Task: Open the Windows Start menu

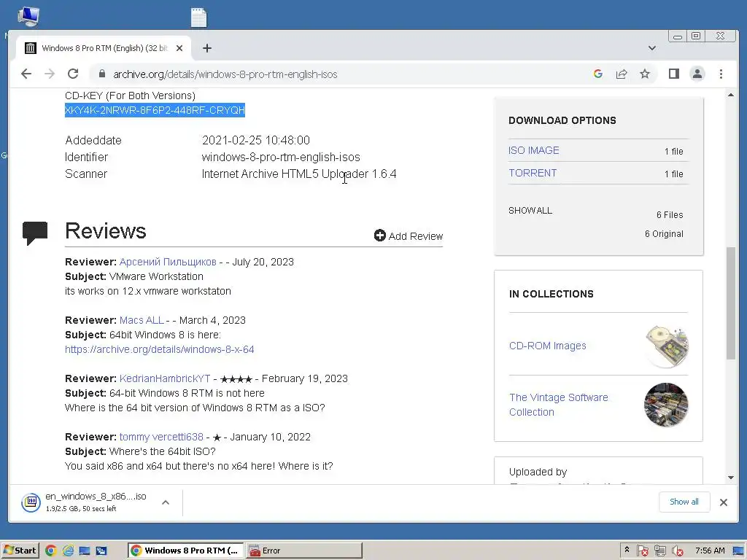Action: pyautogui.click(x=20, y=551)
